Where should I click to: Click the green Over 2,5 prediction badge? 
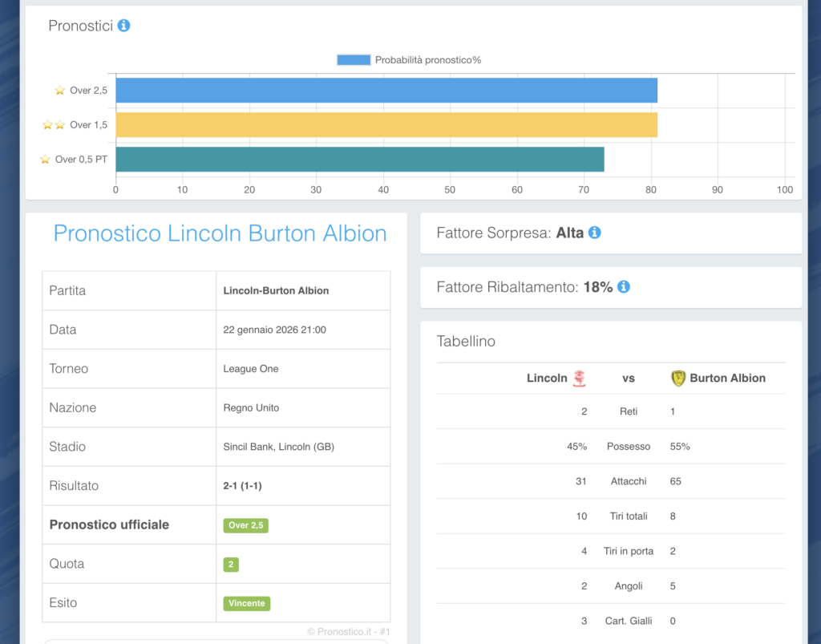tap(245, 525)
